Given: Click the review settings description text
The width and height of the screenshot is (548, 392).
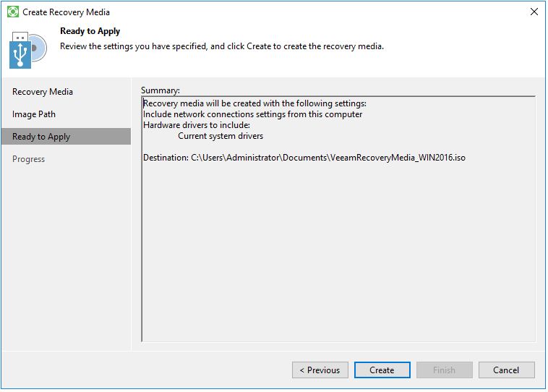Looking at the screenshot, I should coord(221,46).
